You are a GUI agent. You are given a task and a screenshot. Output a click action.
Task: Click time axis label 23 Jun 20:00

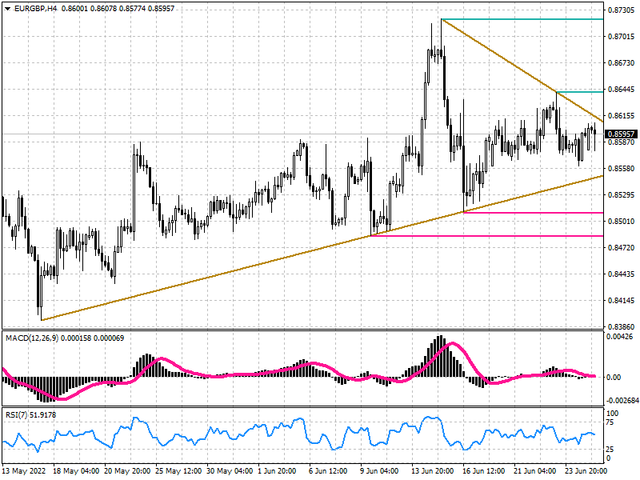pyautogui.click(x=586, y=471)
